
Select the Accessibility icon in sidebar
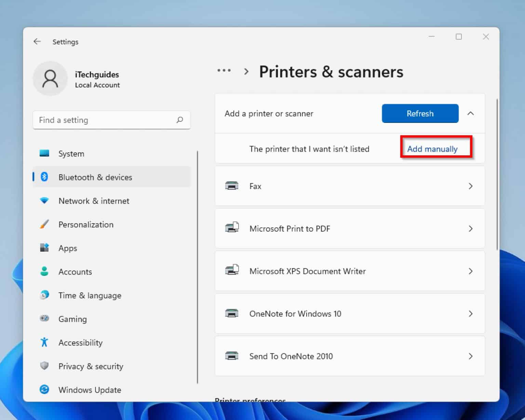pos(44,342)
